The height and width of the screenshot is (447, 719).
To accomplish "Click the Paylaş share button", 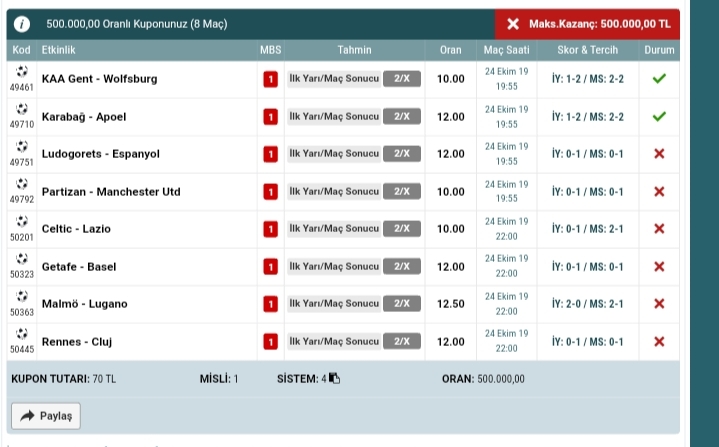I will [x=46, y=416].
